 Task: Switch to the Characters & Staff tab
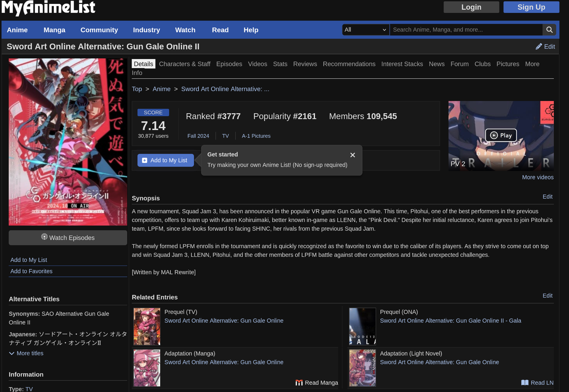pyautogui.click(x=185, y=64)
